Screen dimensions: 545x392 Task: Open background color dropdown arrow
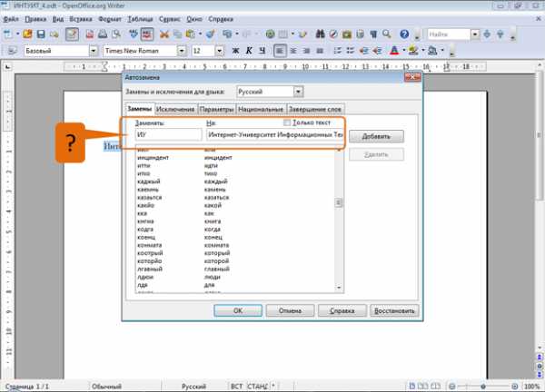(x=442, y=51)
